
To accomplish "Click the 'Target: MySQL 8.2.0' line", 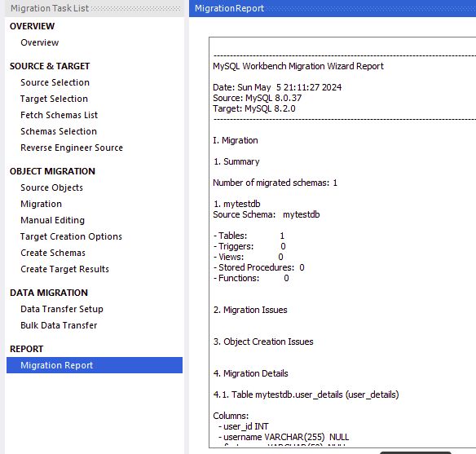I will (x=254, y=108).
